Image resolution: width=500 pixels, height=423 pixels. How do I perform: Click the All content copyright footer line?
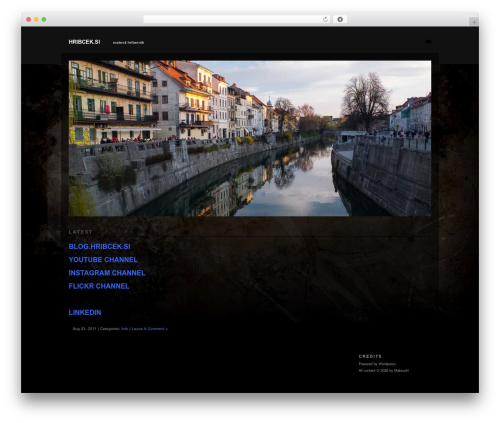point(384,370)
